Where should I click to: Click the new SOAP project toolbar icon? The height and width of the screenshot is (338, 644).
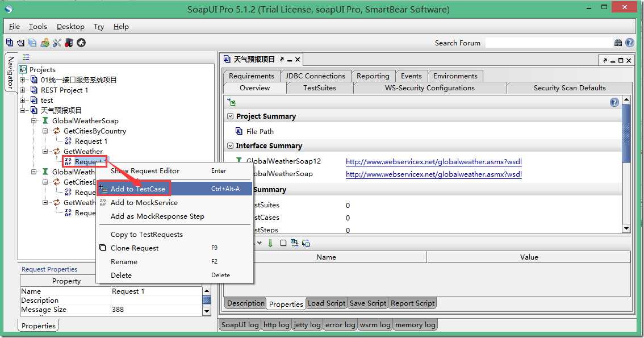click(x=10, y=43)
